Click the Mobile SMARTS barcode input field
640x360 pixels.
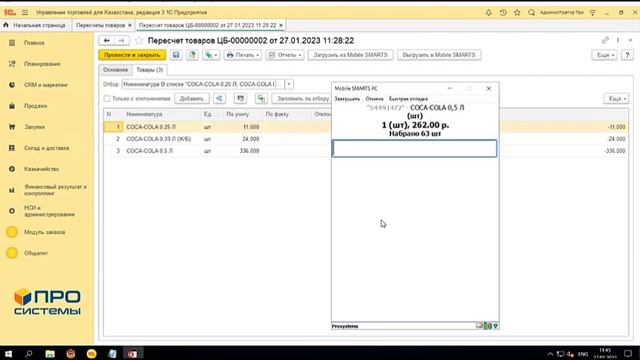point(415,149)
